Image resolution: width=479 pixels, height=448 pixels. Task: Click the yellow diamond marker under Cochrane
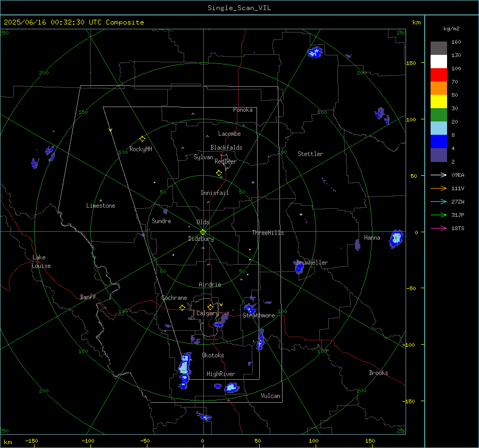182,308
